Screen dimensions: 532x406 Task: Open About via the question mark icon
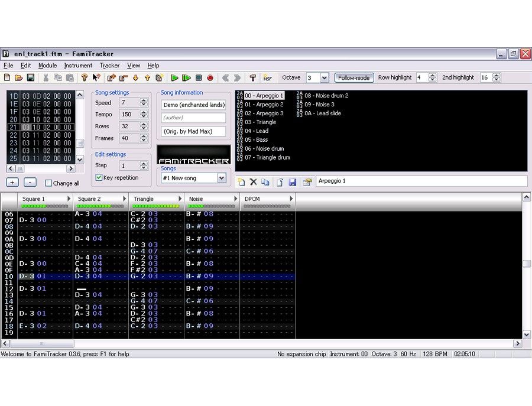coord(84,77)
